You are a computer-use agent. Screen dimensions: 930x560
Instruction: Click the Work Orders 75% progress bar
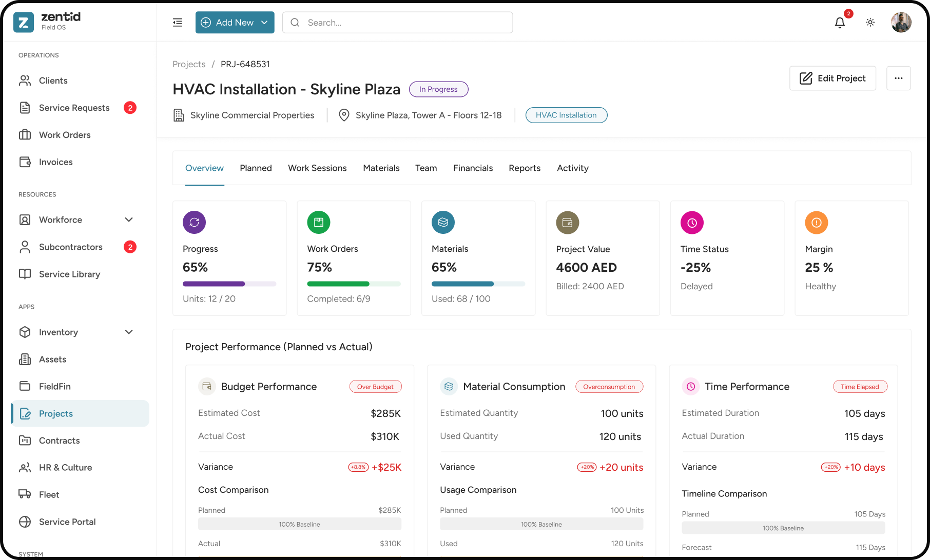pyautogui.click(x=354, y=284)
